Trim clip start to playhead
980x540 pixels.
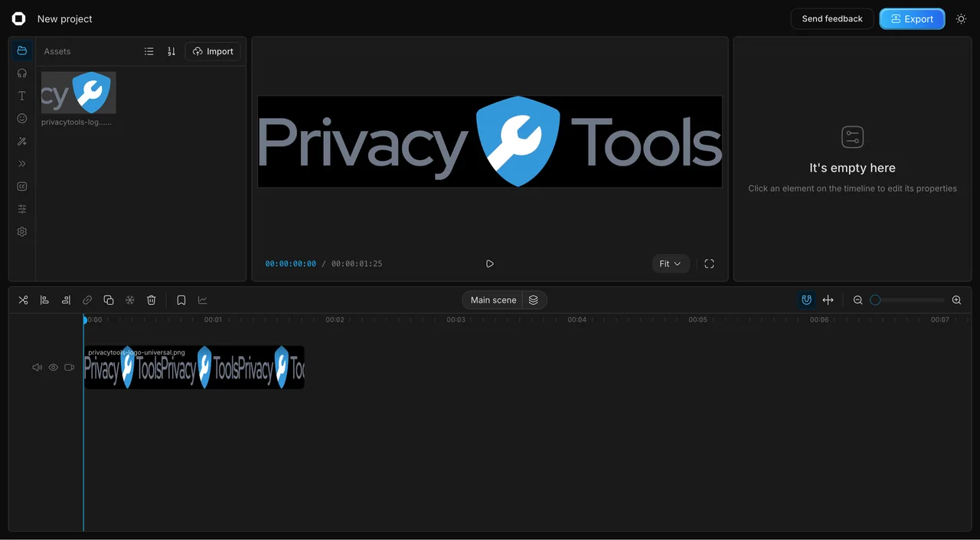pos(44,300)
